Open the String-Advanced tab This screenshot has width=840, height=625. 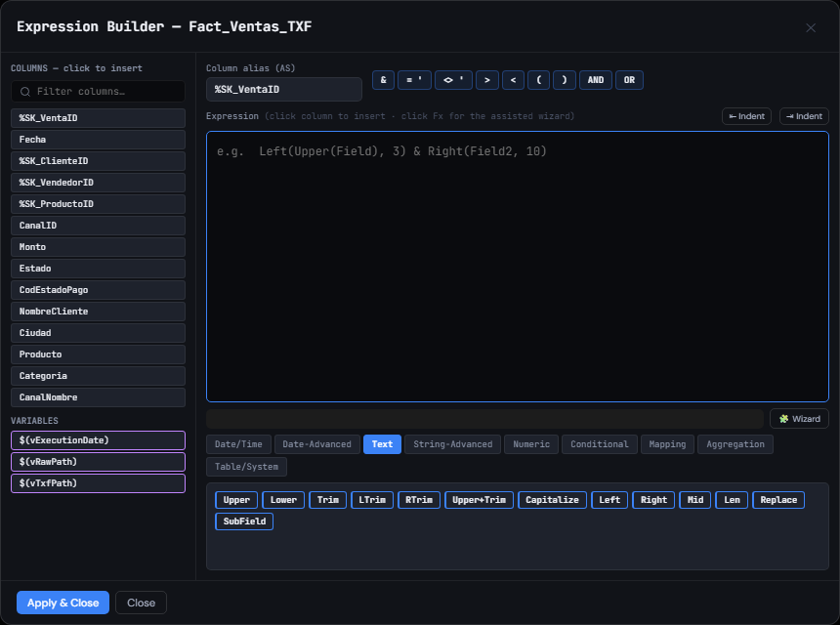coord(453,444)
